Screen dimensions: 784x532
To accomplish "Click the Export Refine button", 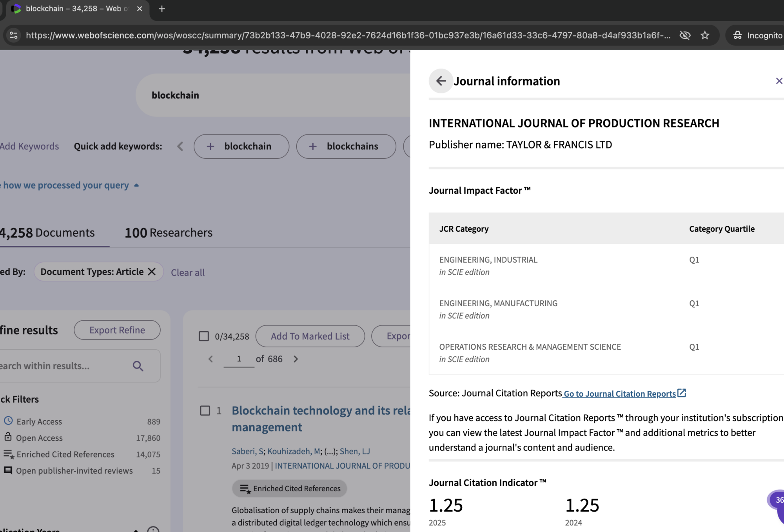I will [117, 330].
